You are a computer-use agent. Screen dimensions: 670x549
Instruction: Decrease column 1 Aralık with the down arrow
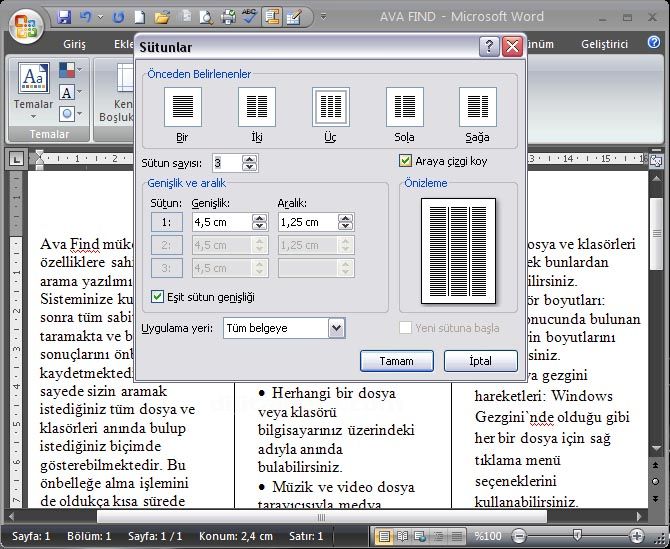coord(346,226)
